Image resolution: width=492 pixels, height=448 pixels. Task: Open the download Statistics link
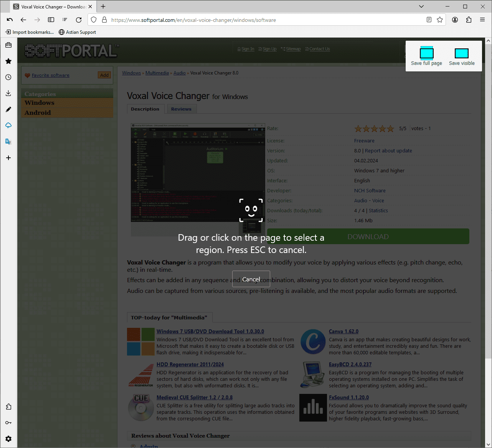coord(378,211)
